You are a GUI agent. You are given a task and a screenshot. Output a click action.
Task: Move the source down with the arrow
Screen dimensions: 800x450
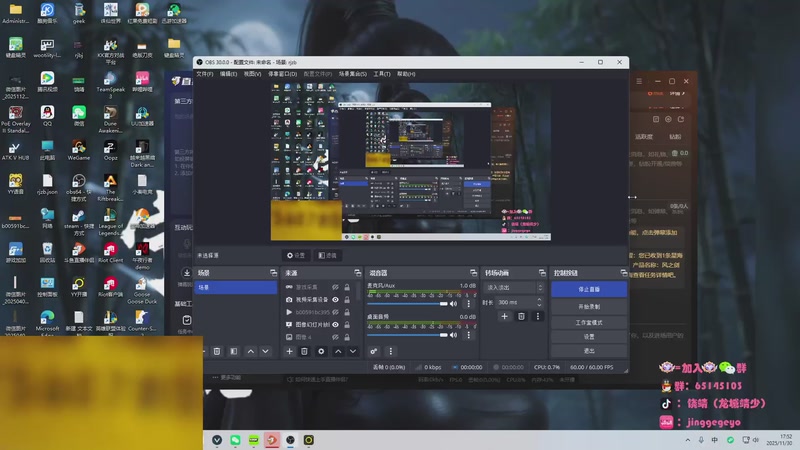(353, 351)
